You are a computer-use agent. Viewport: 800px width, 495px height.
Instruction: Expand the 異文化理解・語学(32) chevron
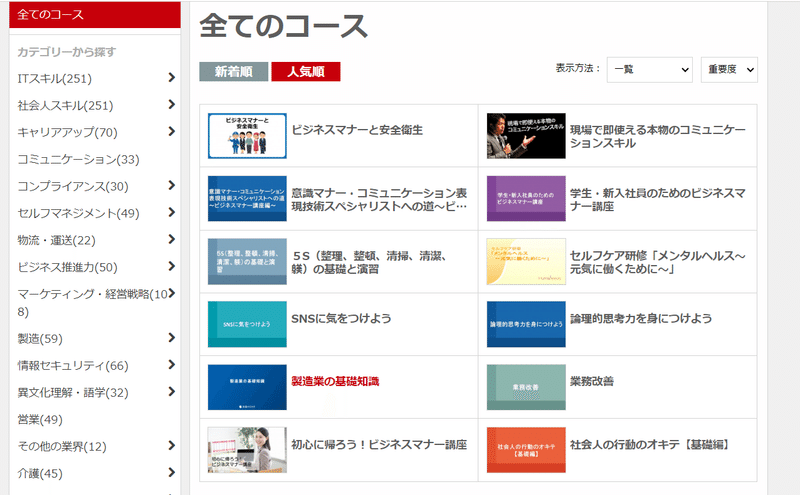point(171,392)
